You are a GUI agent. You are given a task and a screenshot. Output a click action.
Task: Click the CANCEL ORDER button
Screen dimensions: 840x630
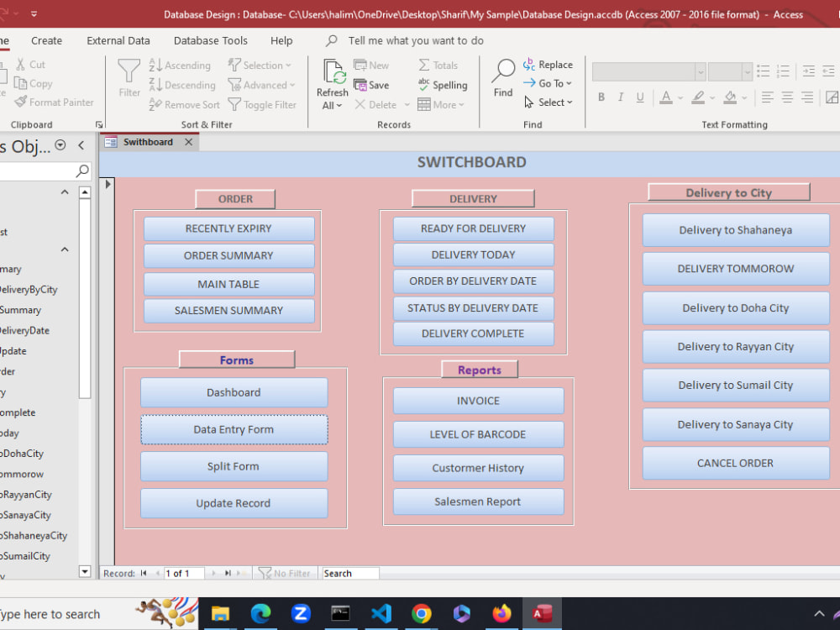point(735,463)
